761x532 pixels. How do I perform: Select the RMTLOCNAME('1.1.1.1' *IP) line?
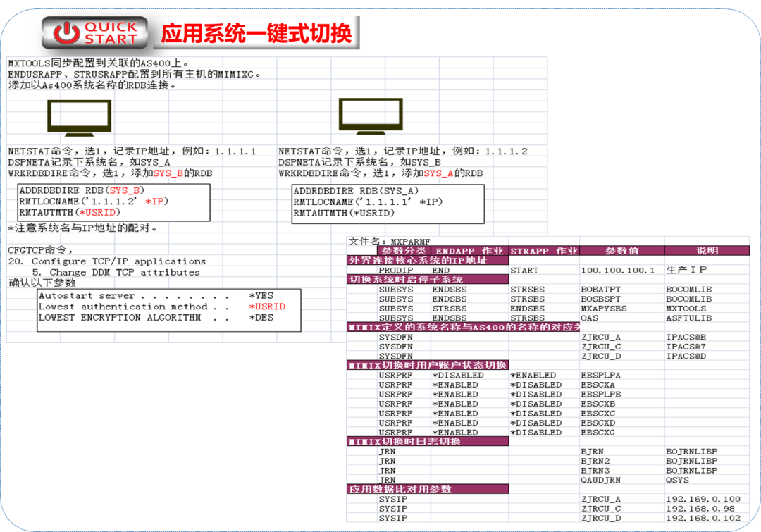pos(368,202)
